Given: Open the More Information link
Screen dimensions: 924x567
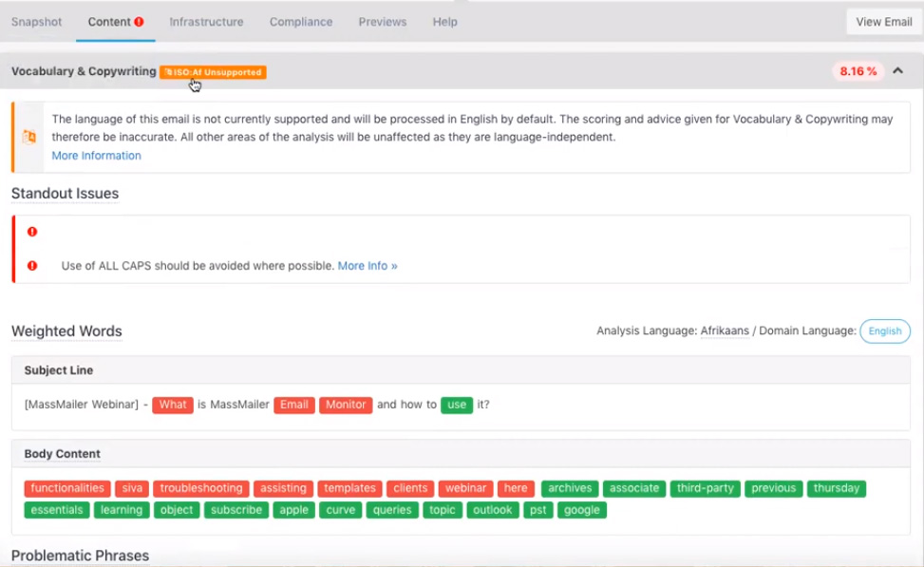Looking at the screenshot, I should [97, 156].
